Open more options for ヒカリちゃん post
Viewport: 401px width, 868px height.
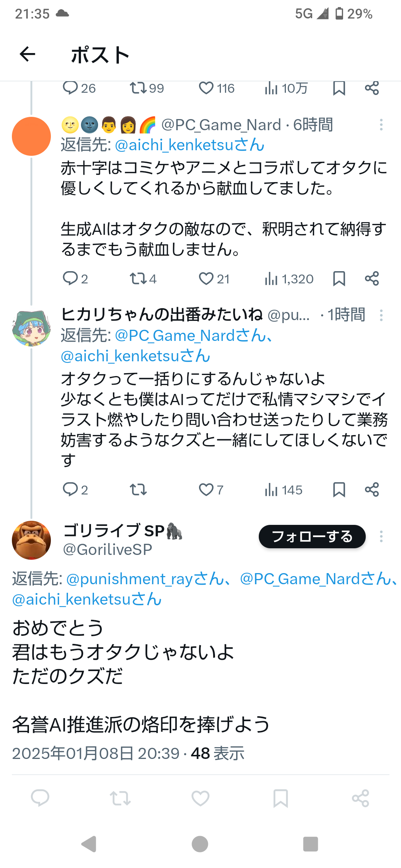coord(381,315)
